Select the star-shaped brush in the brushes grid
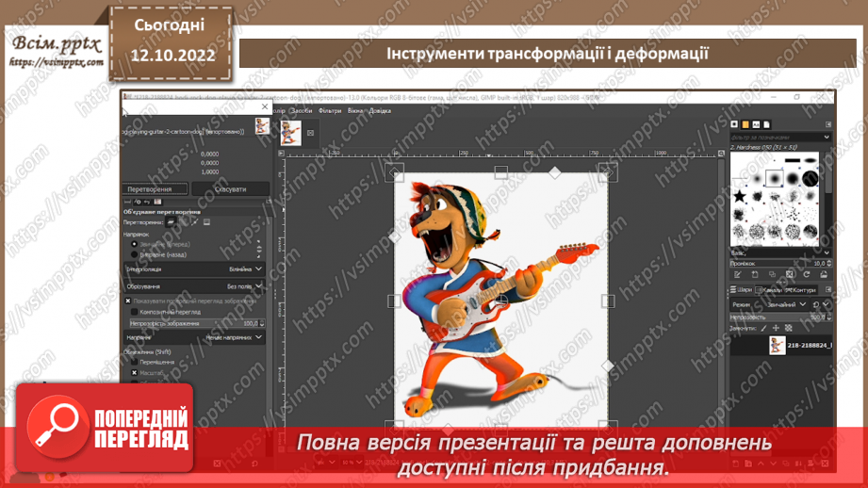This screenshot has height=488, width=868. (x=742, y=196)
